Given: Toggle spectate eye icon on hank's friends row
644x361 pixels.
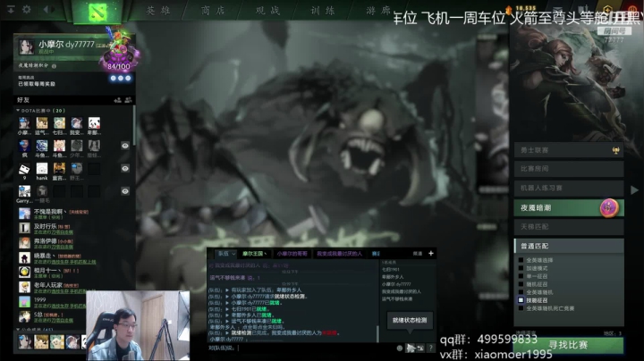Looking at the screenshot, I should click(x=125, y=169).
